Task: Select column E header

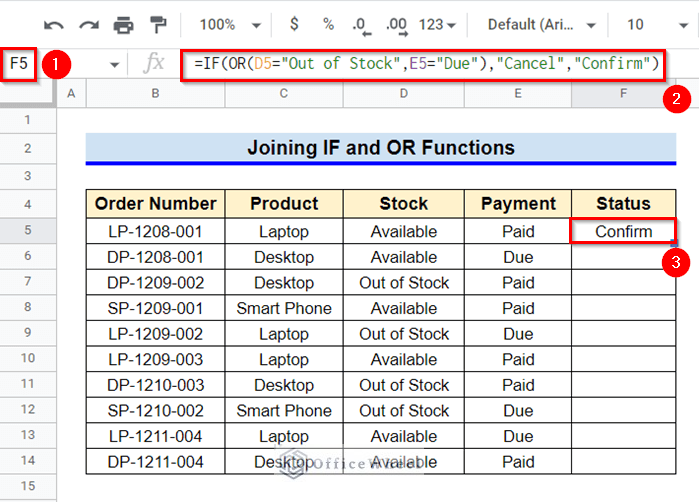Action: [518, 94]
